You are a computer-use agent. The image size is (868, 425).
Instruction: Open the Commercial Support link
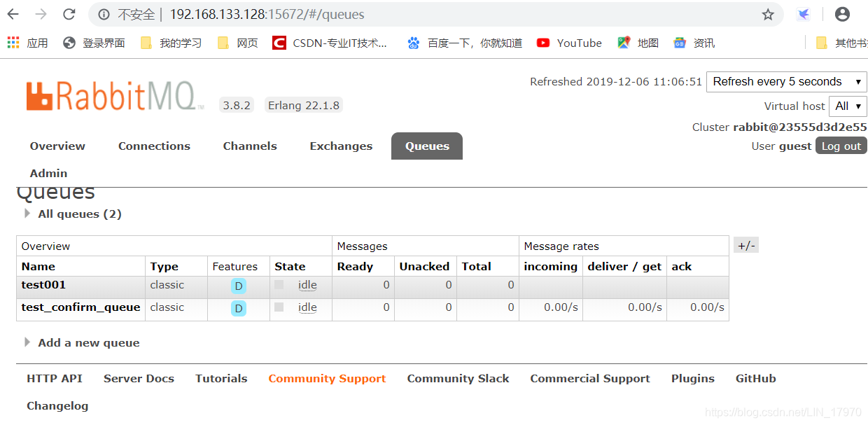[x=590, y=379]
